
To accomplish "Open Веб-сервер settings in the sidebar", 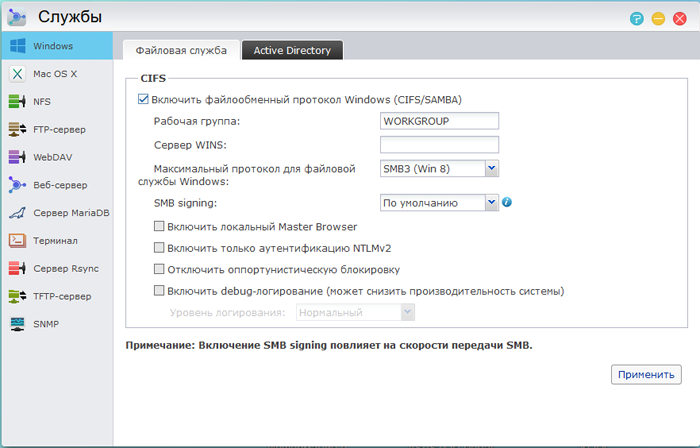I will click(57, 185).
